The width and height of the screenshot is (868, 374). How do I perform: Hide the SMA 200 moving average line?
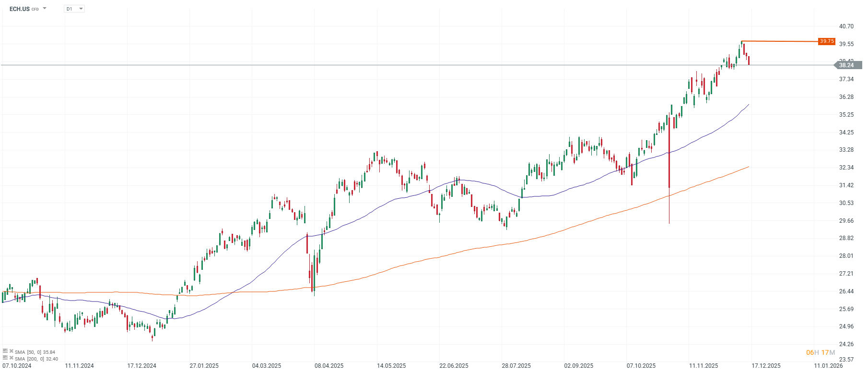(x=12, y=358)
